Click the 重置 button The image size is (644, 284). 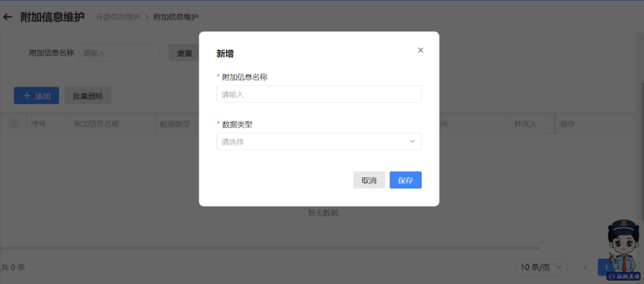(184, 53)
